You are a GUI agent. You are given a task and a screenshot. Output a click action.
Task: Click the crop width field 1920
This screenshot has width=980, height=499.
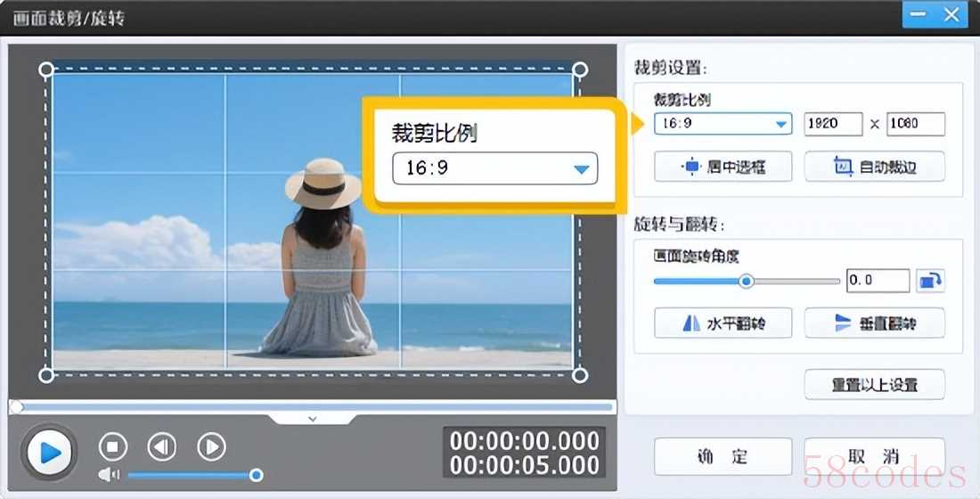click(833, 124)
